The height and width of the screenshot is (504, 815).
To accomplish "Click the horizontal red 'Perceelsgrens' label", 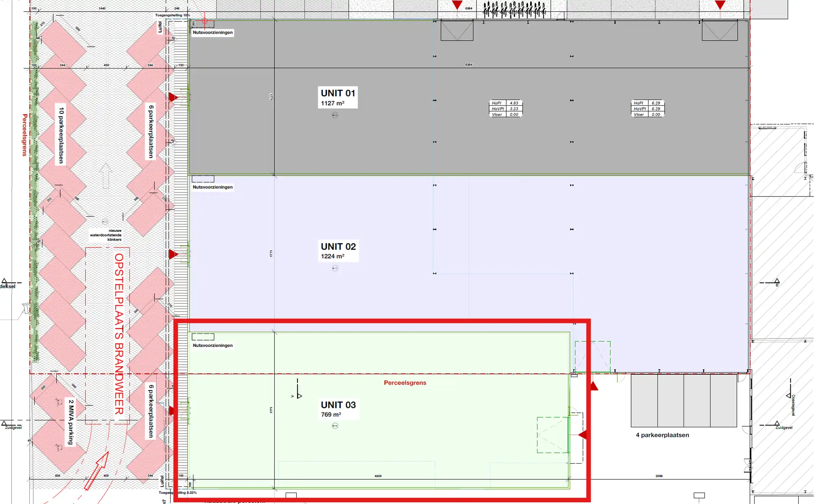I will click(x=405, y=383).
